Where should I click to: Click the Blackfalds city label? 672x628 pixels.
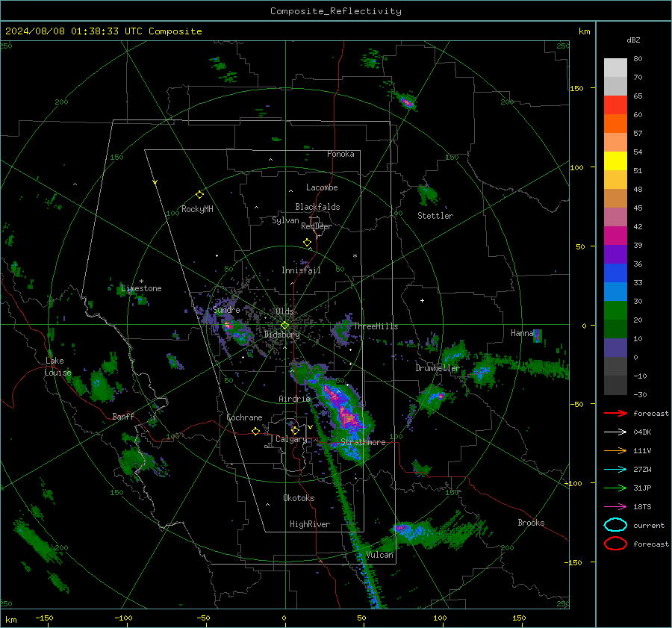coord(317,207)
